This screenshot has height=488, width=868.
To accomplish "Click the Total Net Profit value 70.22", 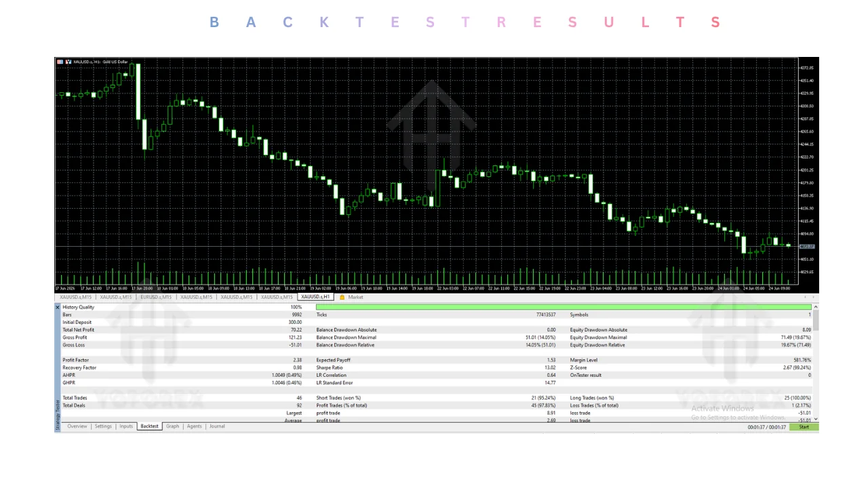I will click(296, 329).
